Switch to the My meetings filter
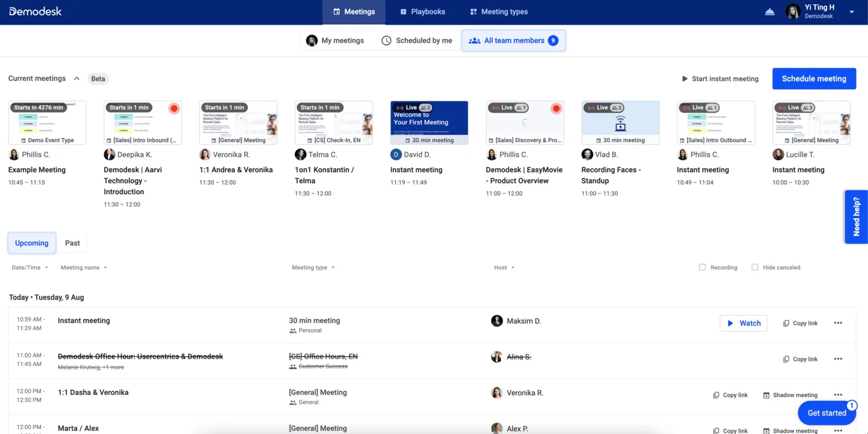The height and width of the screenshot is (434, 868). tap(335, 40)
